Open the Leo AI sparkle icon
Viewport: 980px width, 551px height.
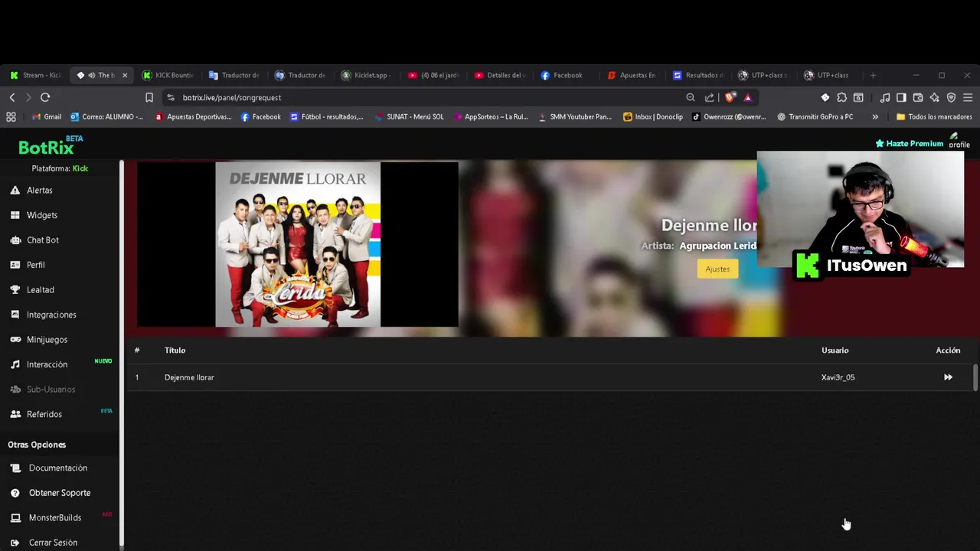tap(935, 97)
